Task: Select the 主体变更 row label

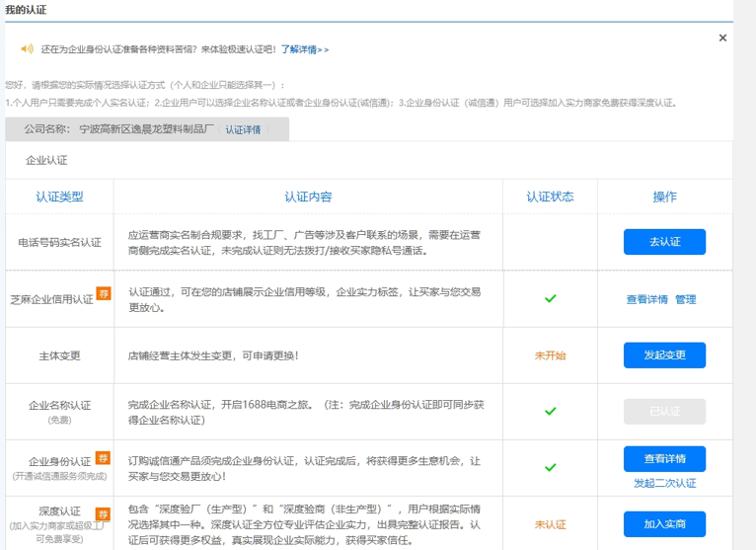Action: [60, 356]
